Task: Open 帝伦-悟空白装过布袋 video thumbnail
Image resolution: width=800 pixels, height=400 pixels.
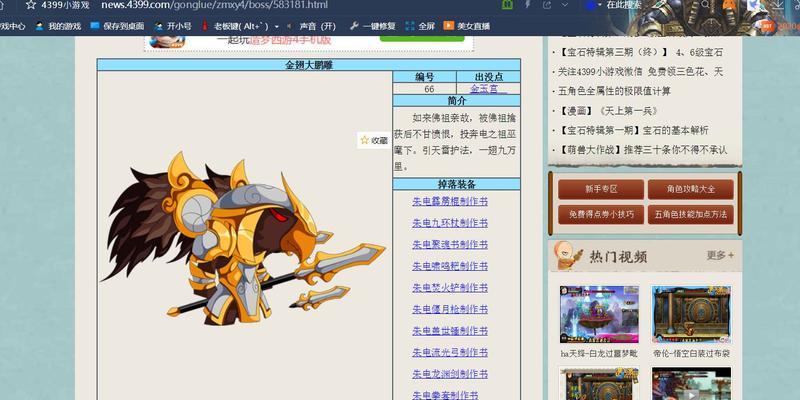Action: coord(691,314)
